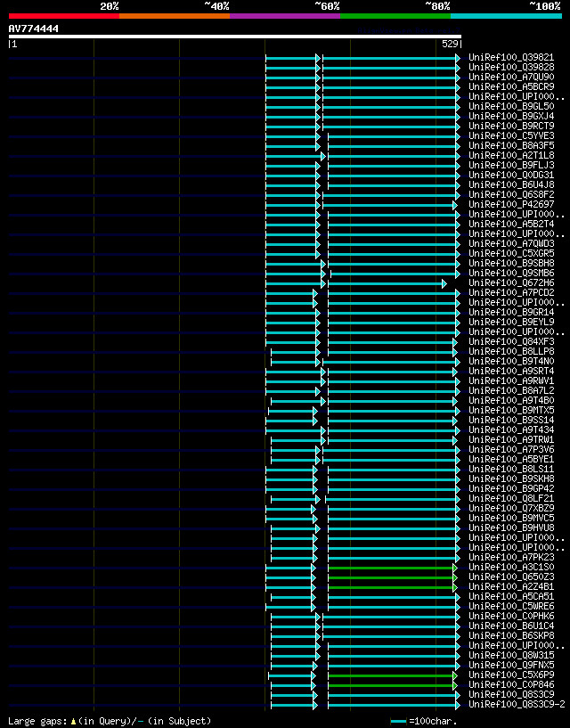Select hit label UniRef100_B9SKH8
Viewport: 570px width, 728px height.
(x=511, y=479)
